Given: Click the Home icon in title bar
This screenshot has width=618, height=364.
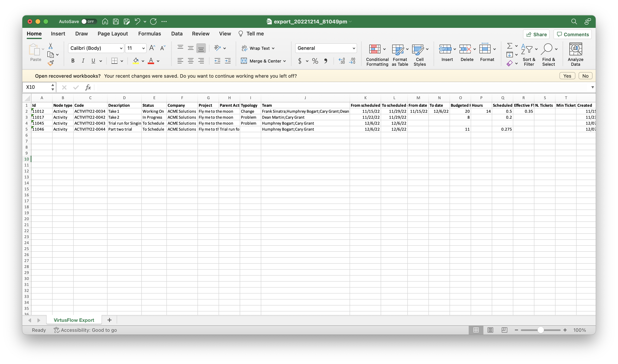Looking at the screenshot, I should pos(105,22).
